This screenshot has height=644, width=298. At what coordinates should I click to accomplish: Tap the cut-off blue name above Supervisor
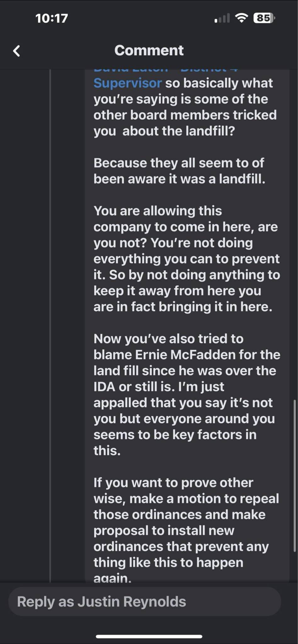165,70
